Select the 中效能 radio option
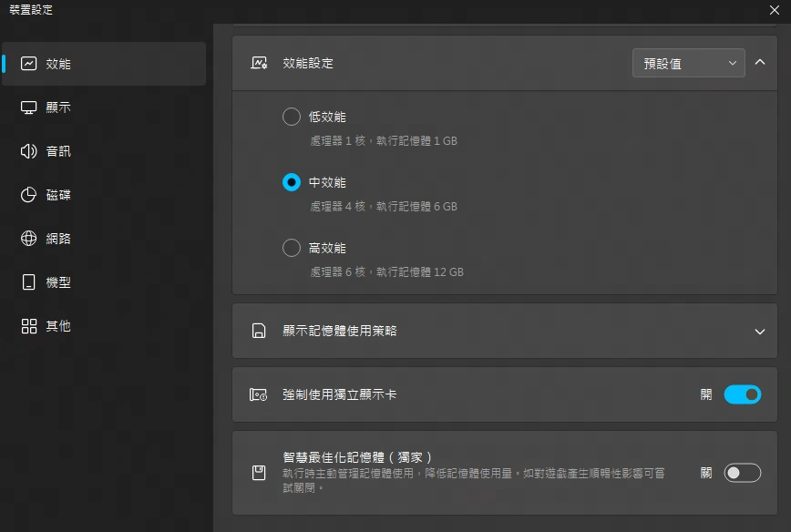Screen dimensions: 791x532 pyautogui.click(x=292, y=182)
